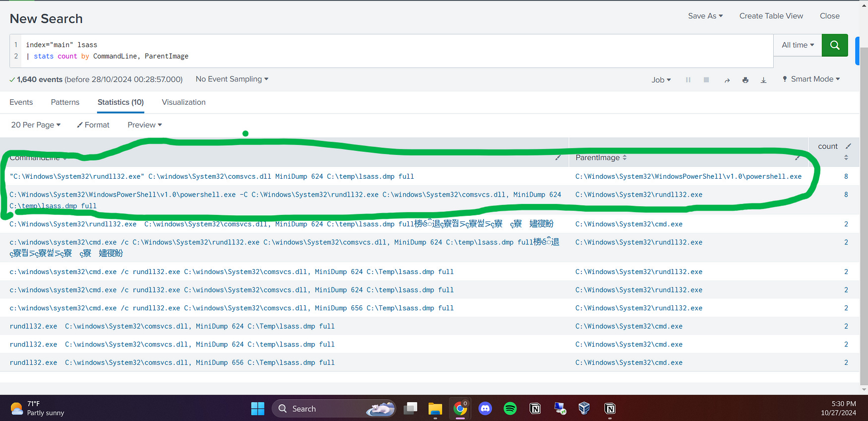Export results with the download icon
Viewport: 868px width, 421px height.
point(764,80)
